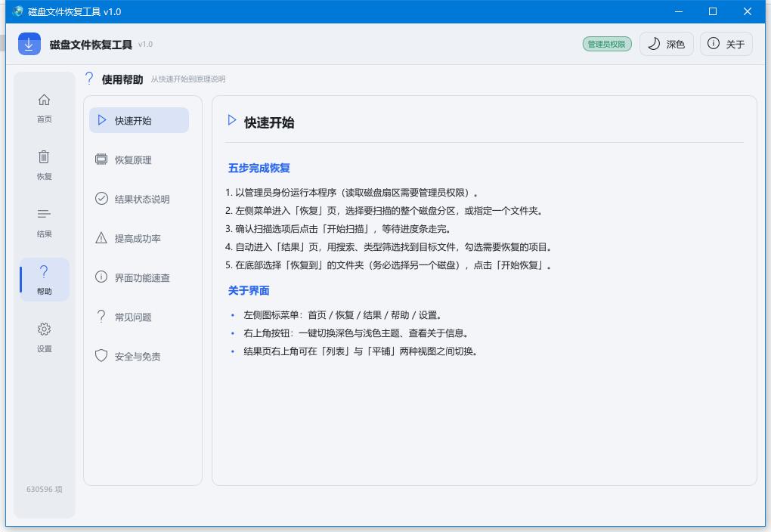Click the home icon labeled 首页
The width and height of the screenshot is (771, 532).
[x=45, y=100]
